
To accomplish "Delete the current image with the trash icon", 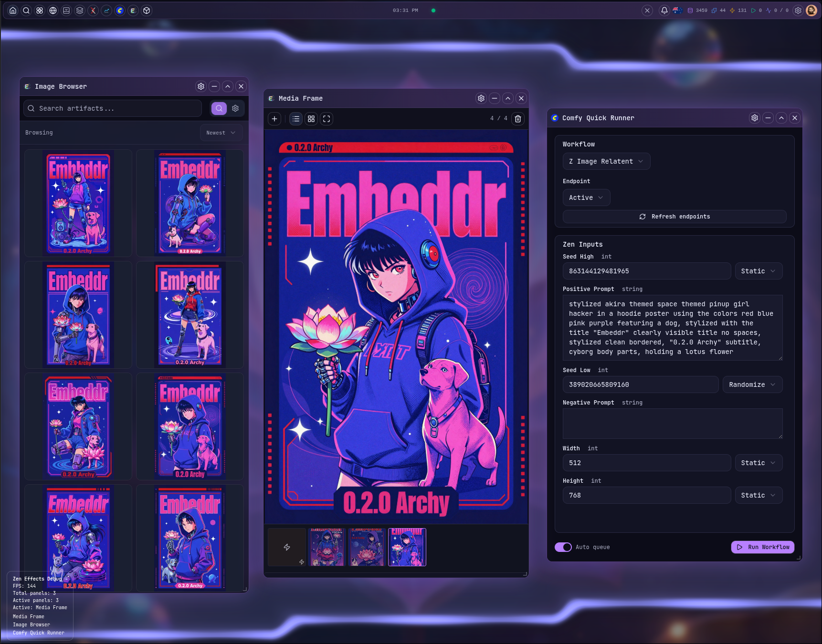I will (518, 119).
